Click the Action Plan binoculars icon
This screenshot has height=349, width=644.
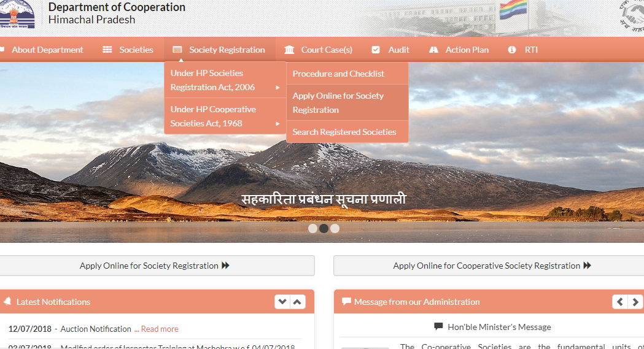pos(433,50)
